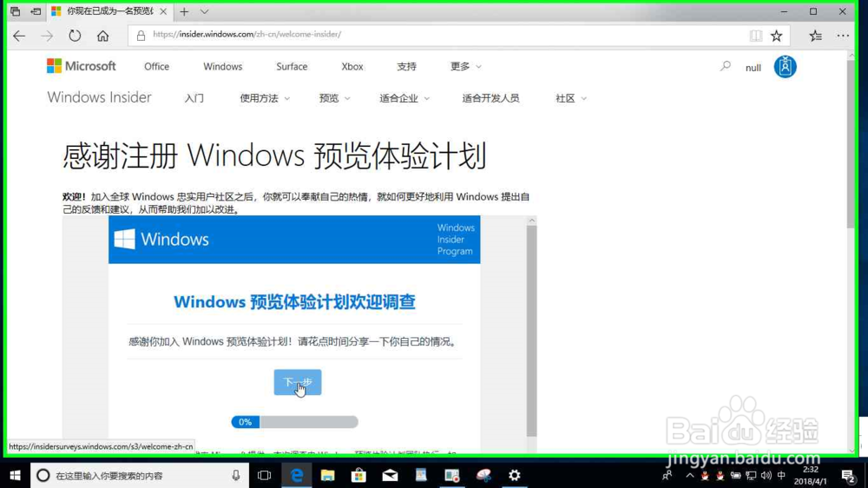
Task: Show tabs you've set aside
Action: pyautogui.click(x=15, y=11)
